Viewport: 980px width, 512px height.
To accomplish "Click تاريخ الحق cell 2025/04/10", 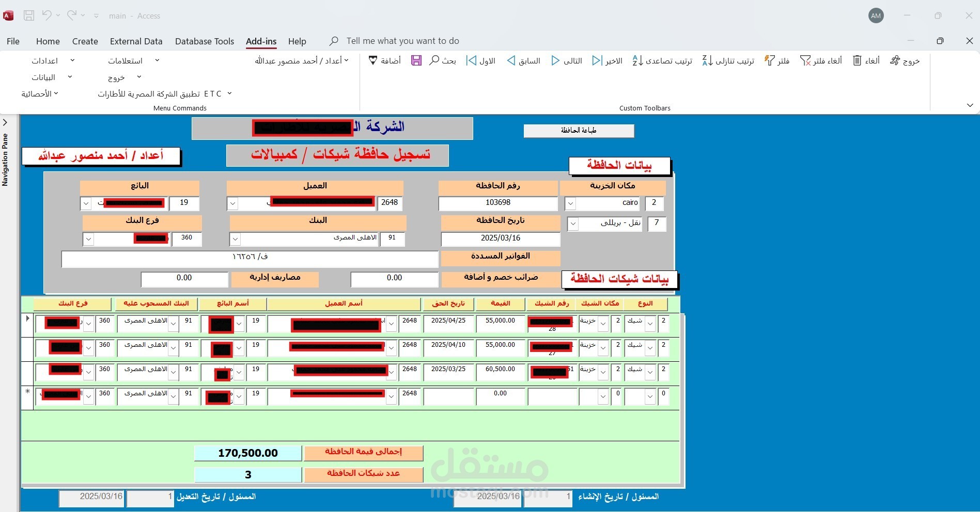I will pyautogui.click(x=448, y=347).
